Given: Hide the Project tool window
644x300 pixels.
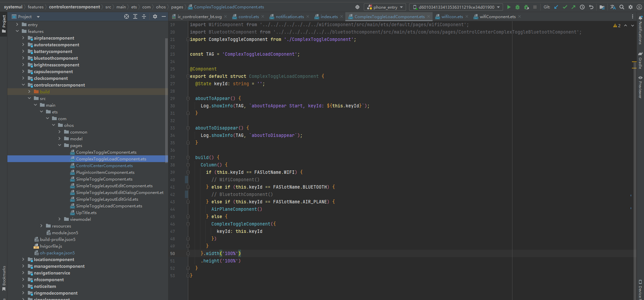Looking at the screenshot, I should point(164,16).
